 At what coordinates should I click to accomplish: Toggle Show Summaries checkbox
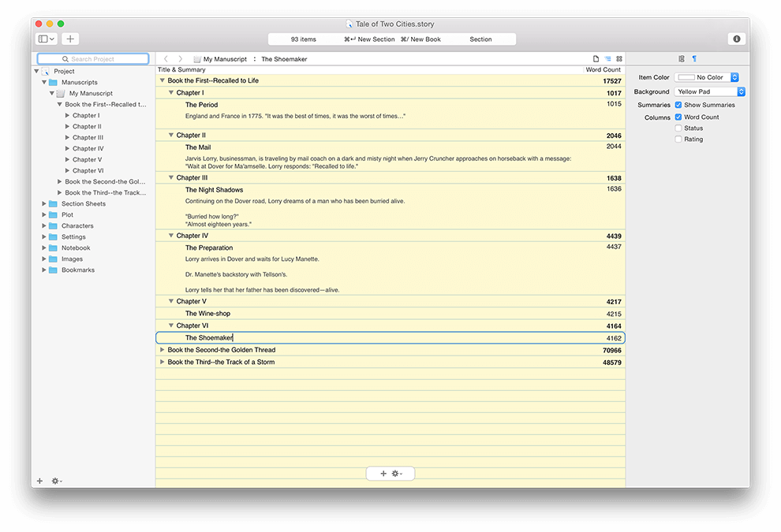pyautogui.click(x=678, y=105)
